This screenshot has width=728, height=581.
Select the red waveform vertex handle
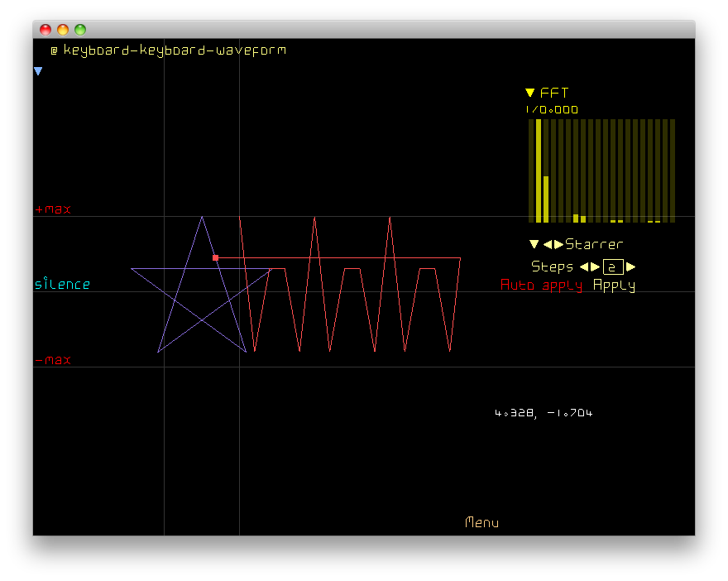(215, 258)
